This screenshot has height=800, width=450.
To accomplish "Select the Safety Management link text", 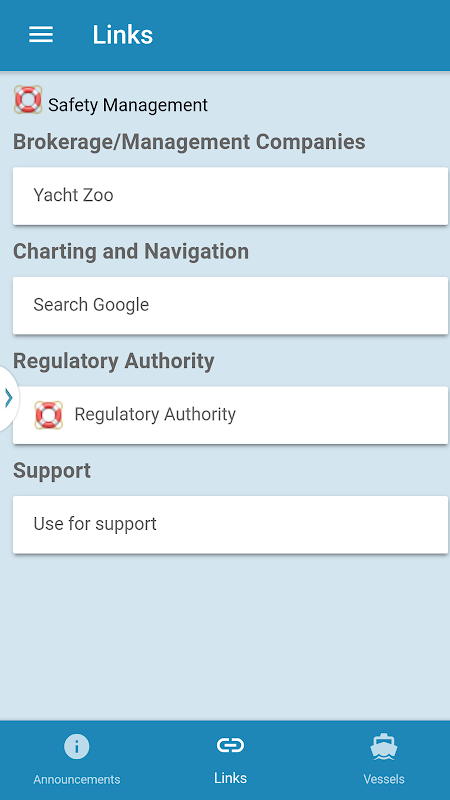I will 128,105.
